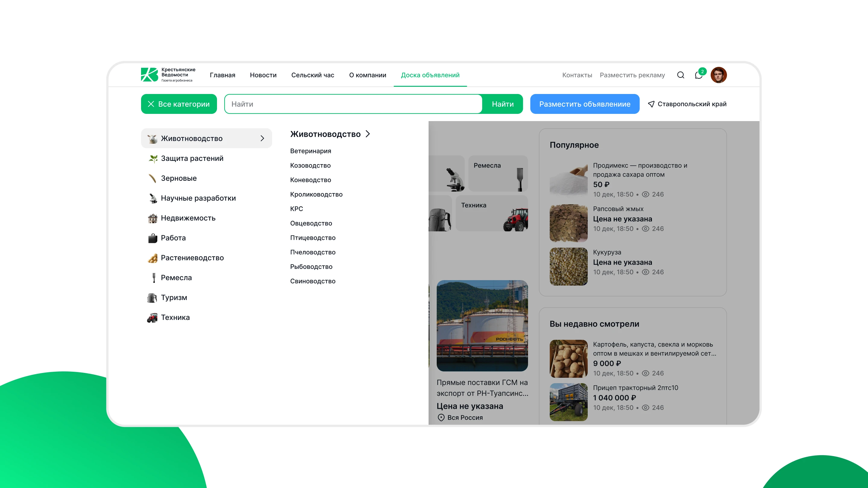This screenshot has height=488, width=868.
Task: Select Доска объявлений tab
Action: coord(430,75)
